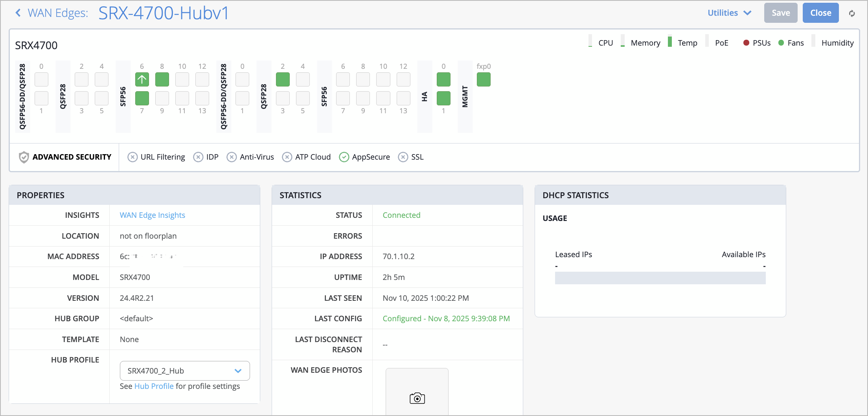Click the uptime value 2h 5m
The image size is (868, 416).
point(394,277)
